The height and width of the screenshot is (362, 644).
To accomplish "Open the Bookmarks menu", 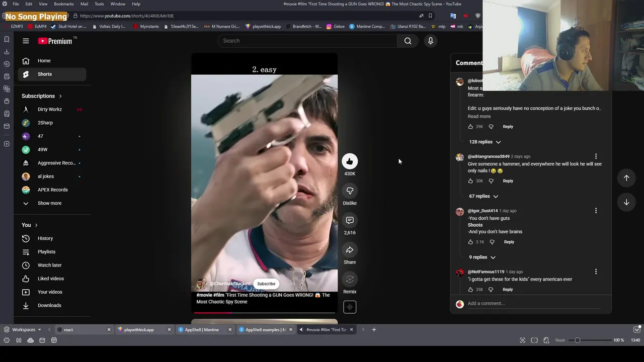I will point(64,4).
